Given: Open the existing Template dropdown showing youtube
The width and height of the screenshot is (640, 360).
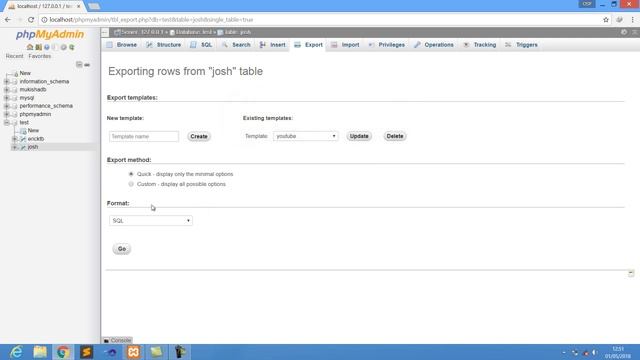Looking at the screenshot, I should (x=305, y=136).
